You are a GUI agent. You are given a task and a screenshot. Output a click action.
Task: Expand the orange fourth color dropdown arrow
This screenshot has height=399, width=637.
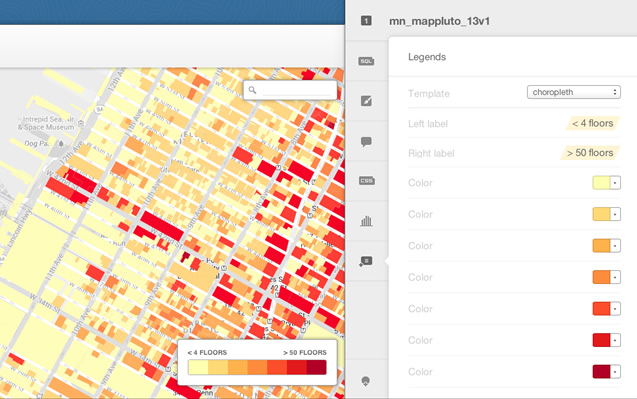pos(615,277)
